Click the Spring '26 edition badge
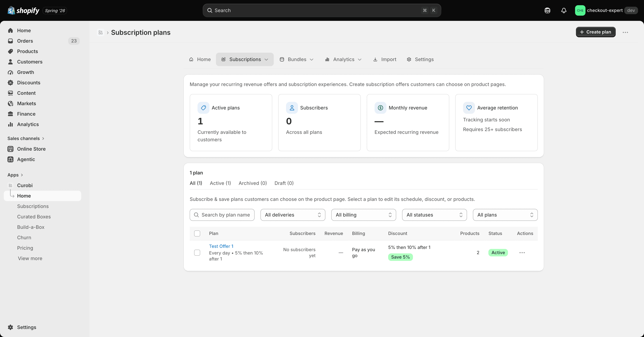The image size is (644, 337). coord(55,10)
